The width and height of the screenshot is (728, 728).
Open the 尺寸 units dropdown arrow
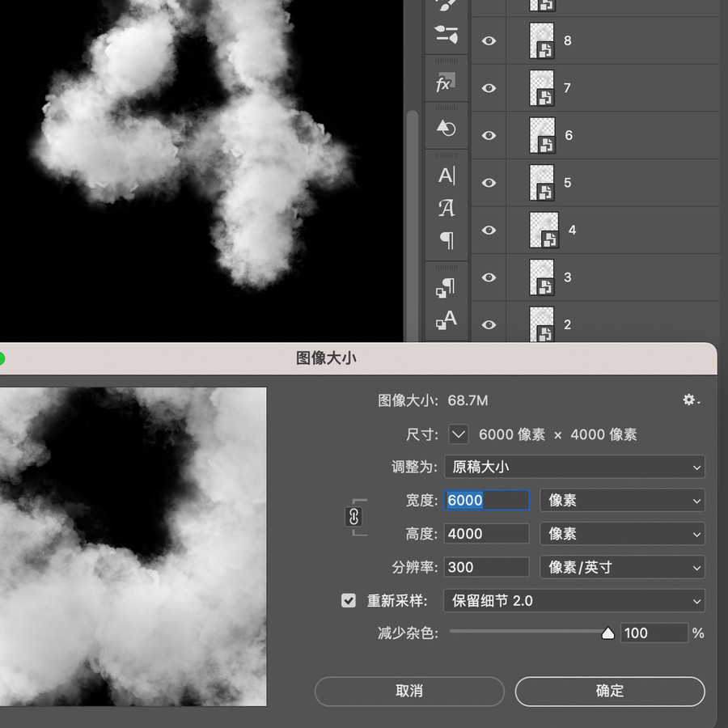pos(459,434)
